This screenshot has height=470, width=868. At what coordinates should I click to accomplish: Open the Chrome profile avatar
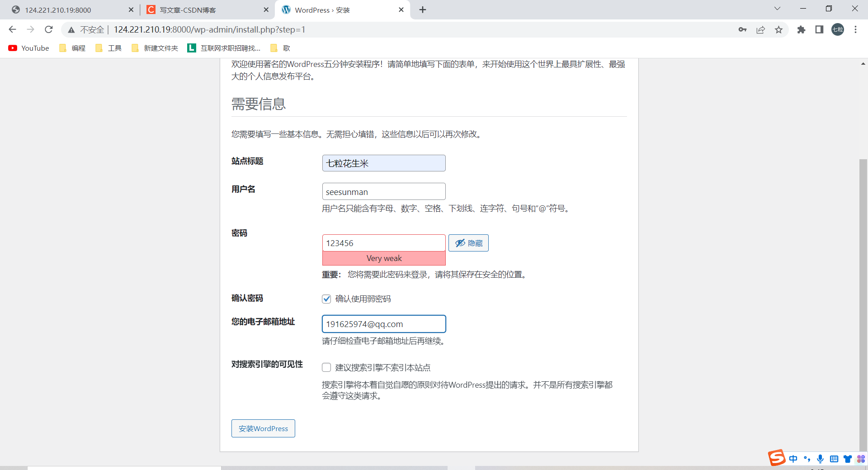[838, 29]
